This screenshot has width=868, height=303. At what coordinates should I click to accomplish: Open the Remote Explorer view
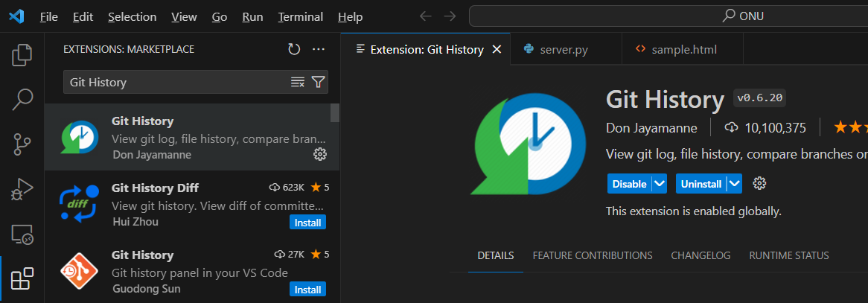coord(22,235)
